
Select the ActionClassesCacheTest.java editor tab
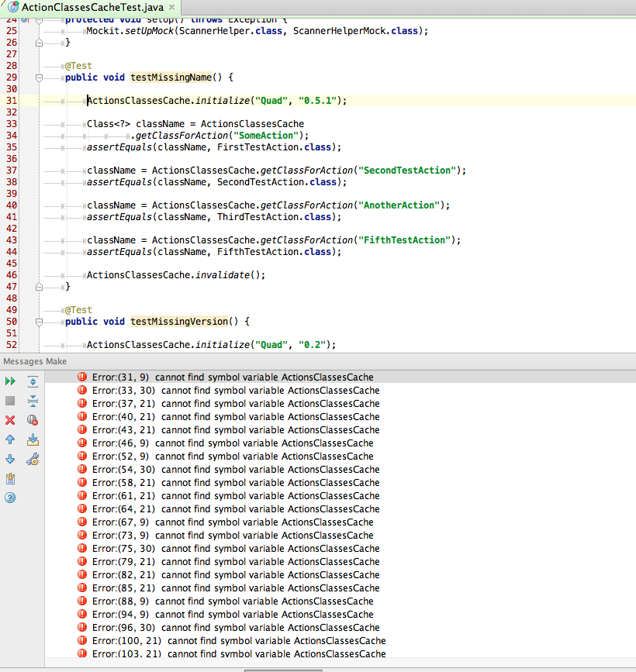(92, 7)
